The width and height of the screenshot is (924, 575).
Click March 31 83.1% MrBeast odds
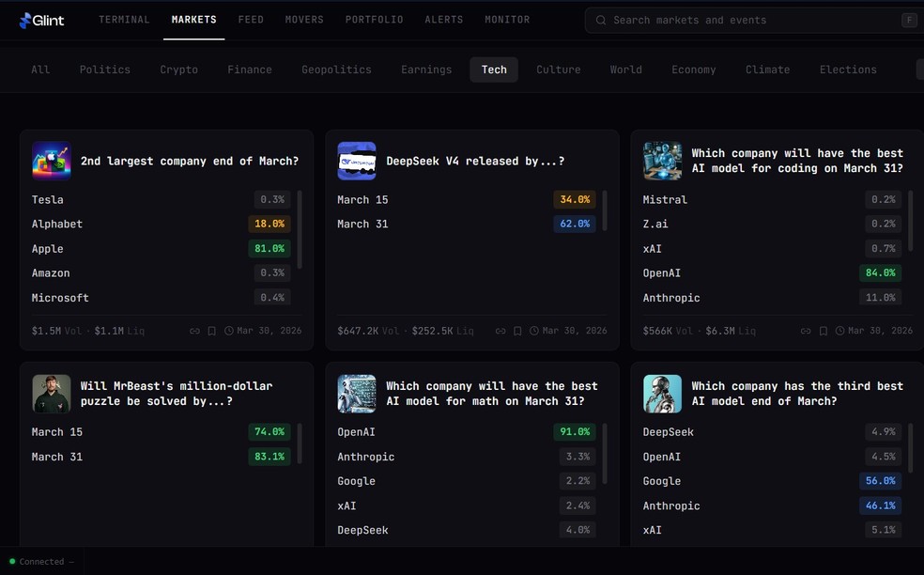(269, 457)
